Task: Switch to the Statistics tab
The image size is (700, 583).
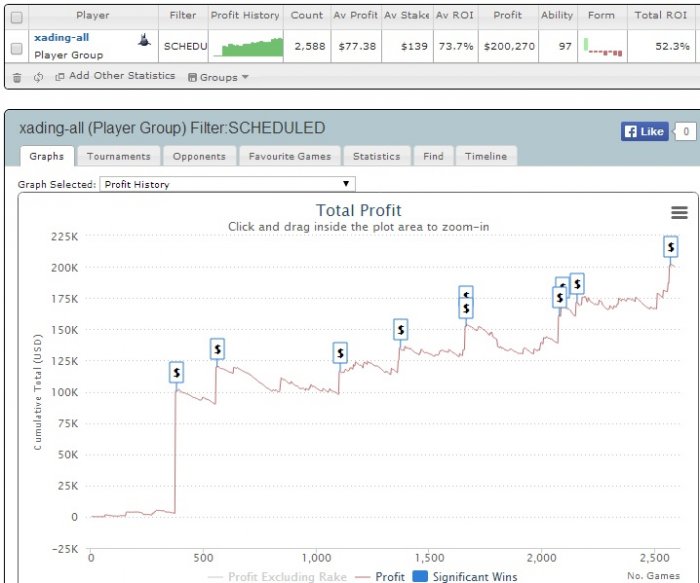Action: 376,156
